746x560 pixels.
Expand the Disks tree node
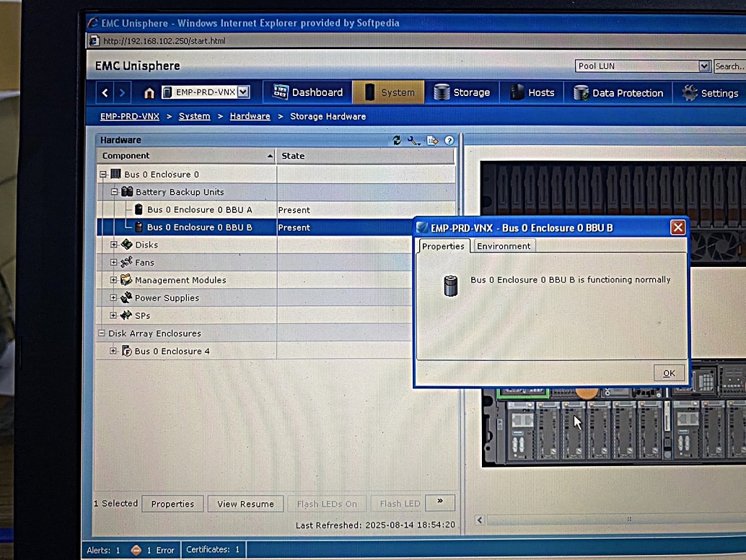(x=114, y=245)
